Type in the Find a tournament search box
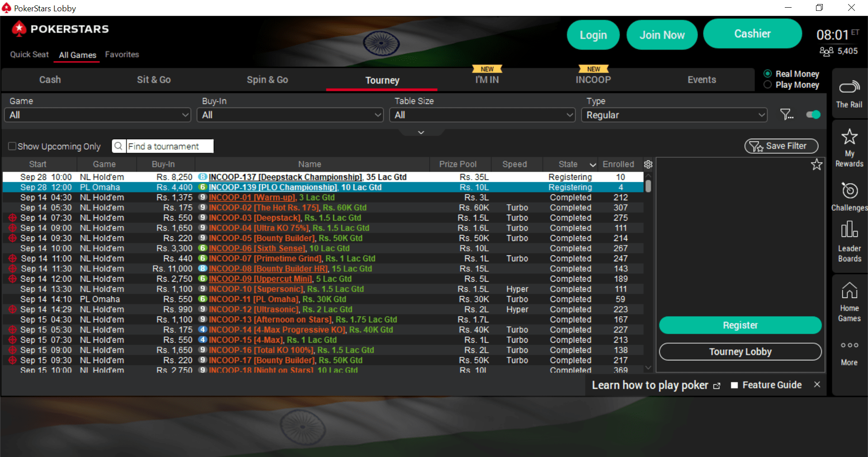The width and height of the screenshot is (868, 457). 170,146
